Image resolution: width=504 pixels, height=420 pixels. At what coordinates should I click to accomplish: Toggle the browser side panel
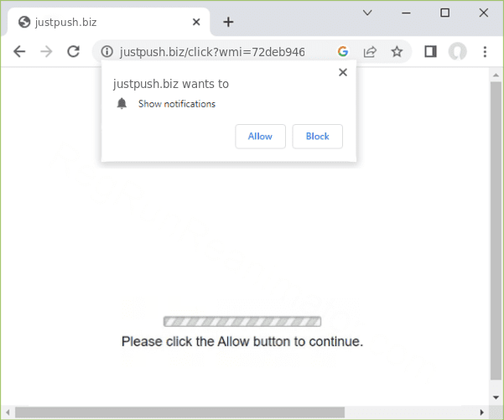[430, 51]
